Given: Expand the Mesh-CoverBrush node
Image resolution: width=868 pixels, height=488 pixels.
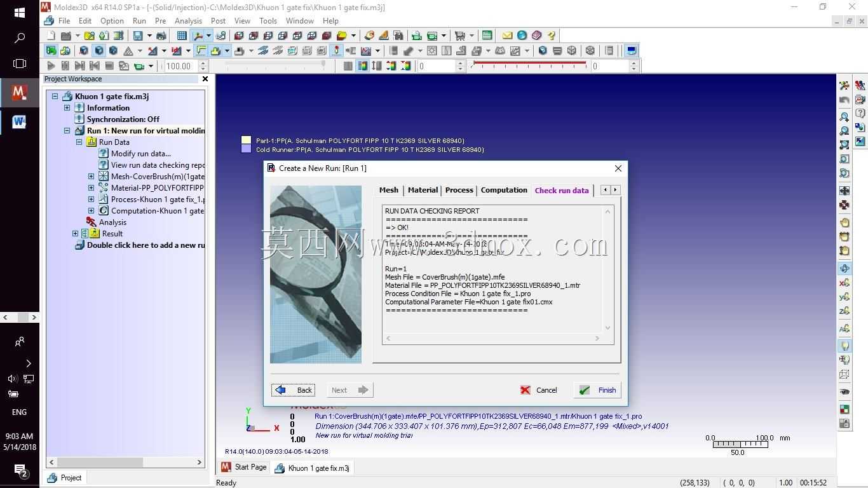Looking at the screenshot, I should tap(92, 177).
